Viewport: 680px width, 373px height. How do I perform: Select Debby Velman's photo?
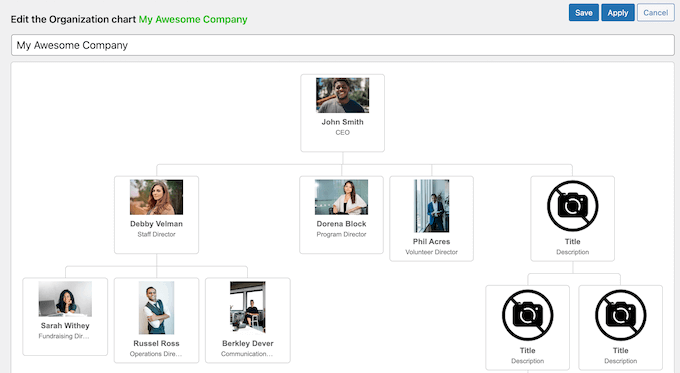pos(157,197)
